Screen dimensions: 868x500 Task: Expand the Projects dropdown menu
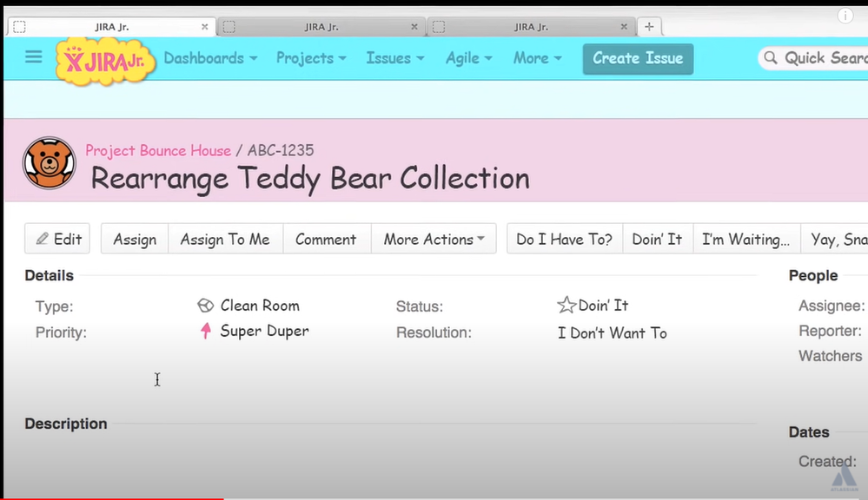[311, 58]
